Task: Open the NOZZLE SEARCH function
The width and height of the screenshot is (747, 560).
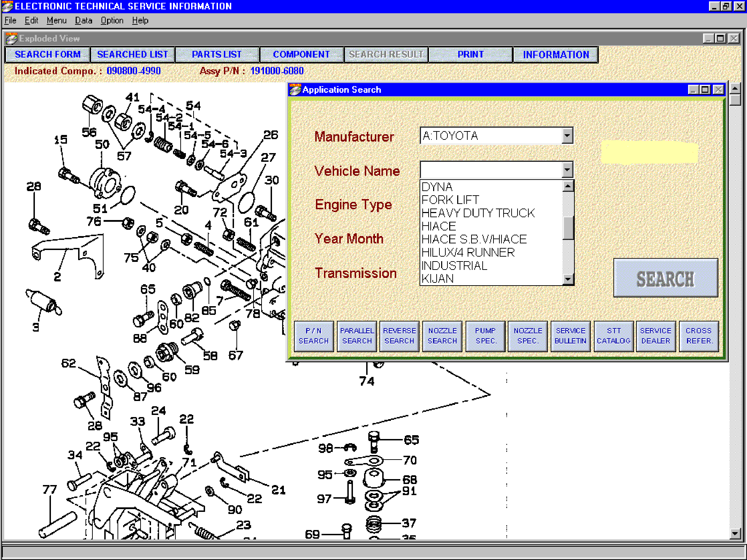Action: coord(442,336)
